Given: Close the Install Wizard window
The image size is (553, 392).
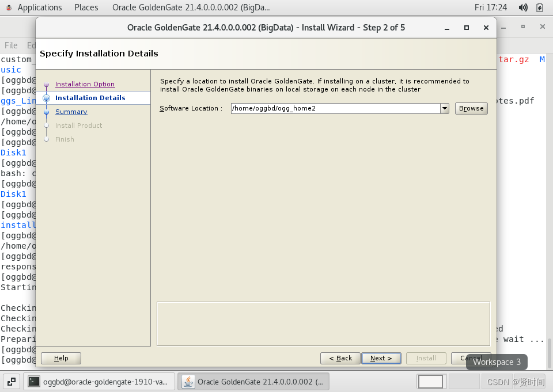Looking at the screenshot, I should (486, 28).
